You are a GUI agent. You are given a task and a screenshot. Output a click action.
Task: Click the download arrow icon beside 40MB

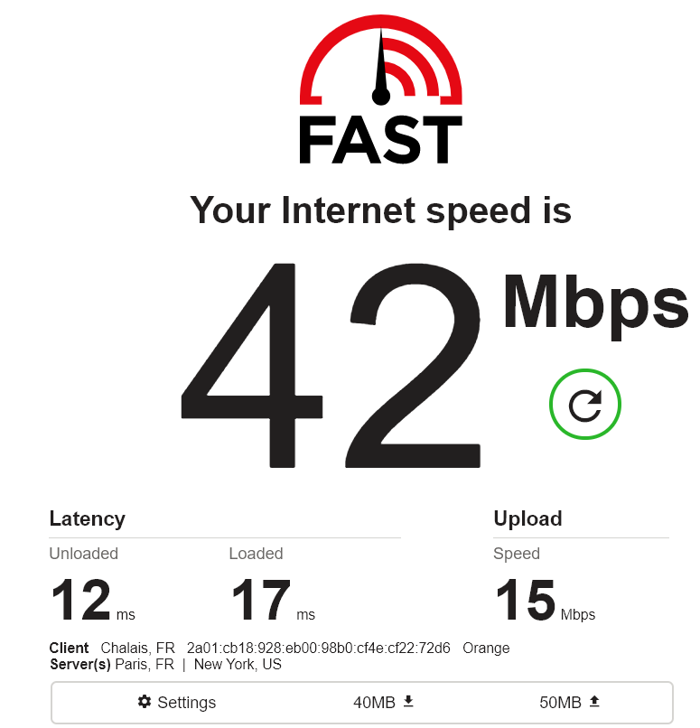point(408,701)
